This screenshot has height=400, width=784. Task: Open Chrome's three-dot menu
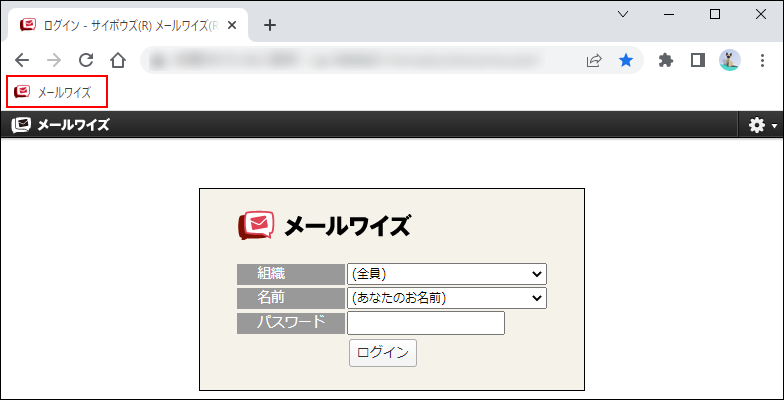click(x=762, y=60)
